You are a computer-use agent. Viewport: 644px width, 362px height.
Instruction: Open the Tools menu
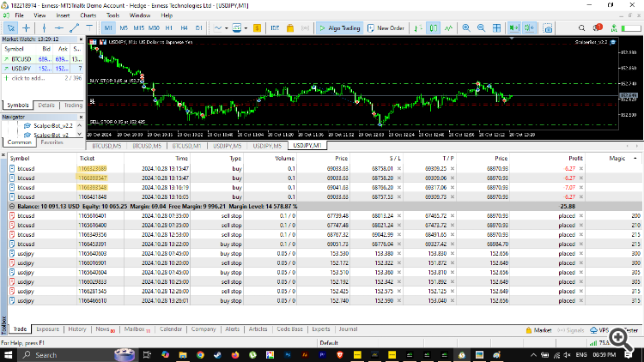coord(112,15)
